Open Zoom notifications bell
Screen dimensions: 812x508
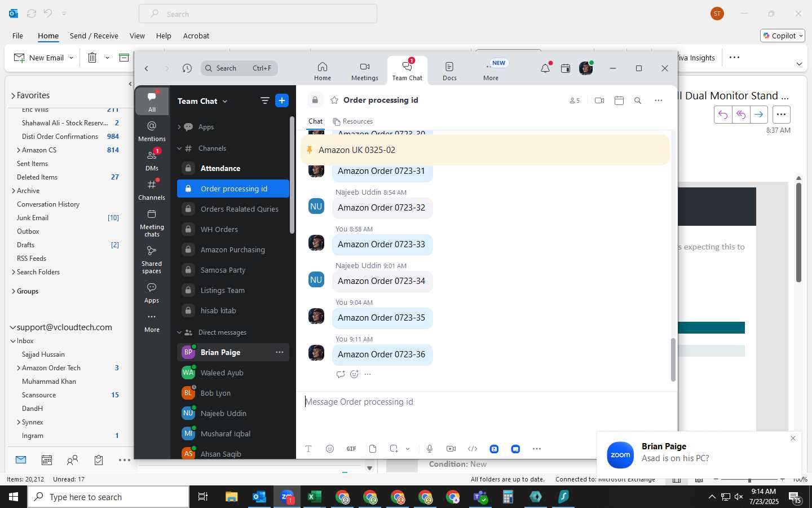coord(545,68)
